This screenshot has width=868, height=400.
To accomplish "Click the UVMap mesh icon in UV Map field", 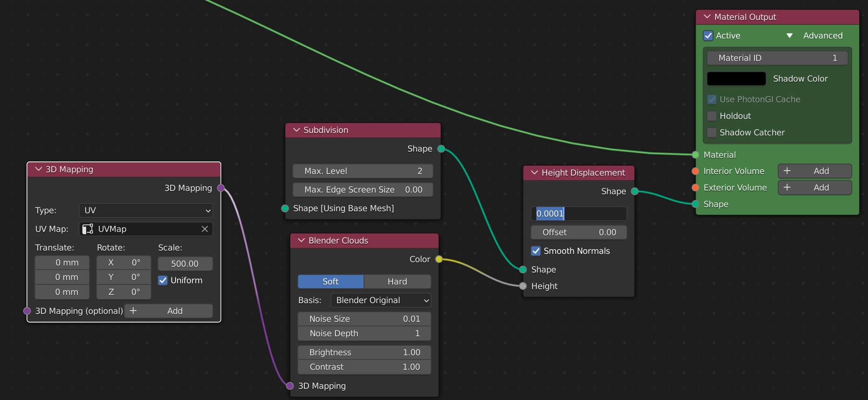I will (x=88, y=229).
